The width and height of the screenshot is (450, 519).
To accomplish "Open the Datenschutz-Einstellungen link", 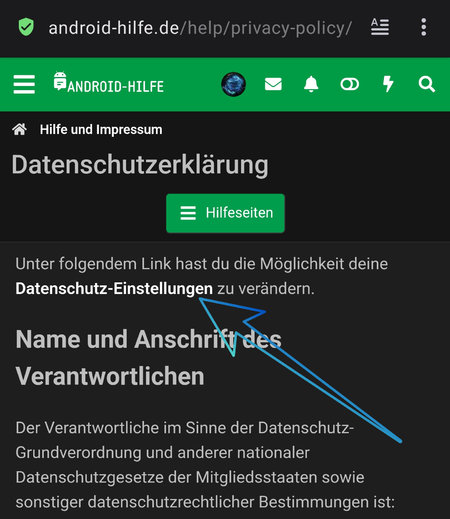I will pos(114,289).
